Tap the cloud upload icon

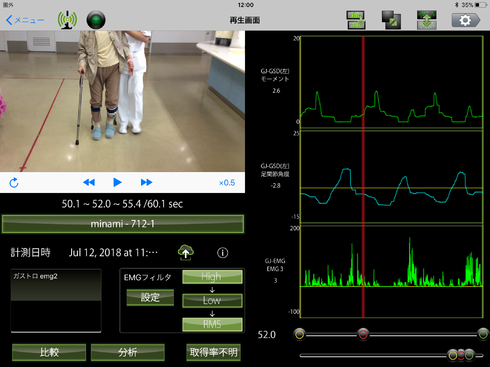pos(186,252)
